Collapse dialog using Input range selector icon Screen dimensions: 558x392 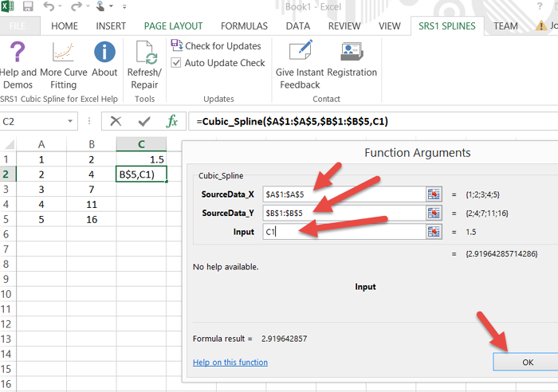434,232
